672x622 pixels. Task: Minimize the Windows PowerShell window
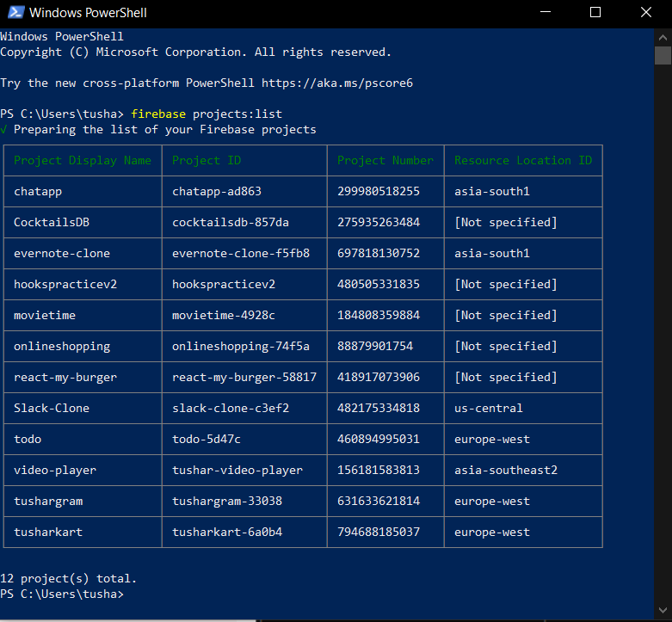pos(546,12)
